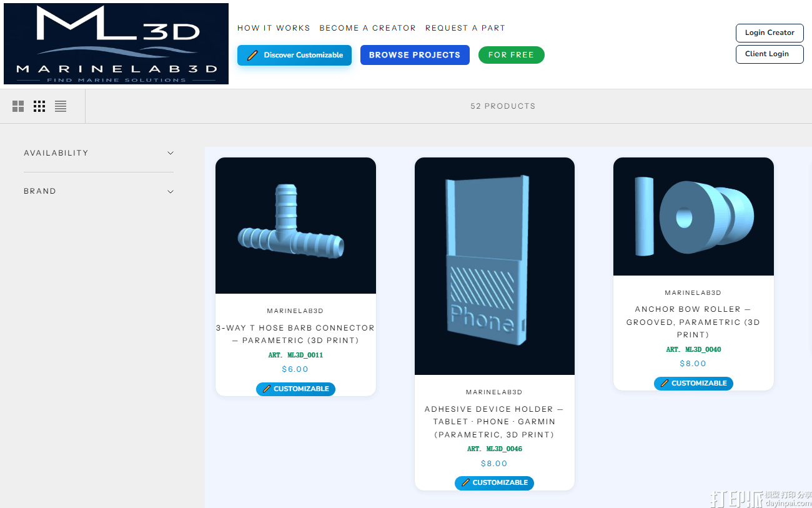812x508 pixels.
Task: Open the Adhesive Device Holder phone thumbnail
Action: click(495, 266)
